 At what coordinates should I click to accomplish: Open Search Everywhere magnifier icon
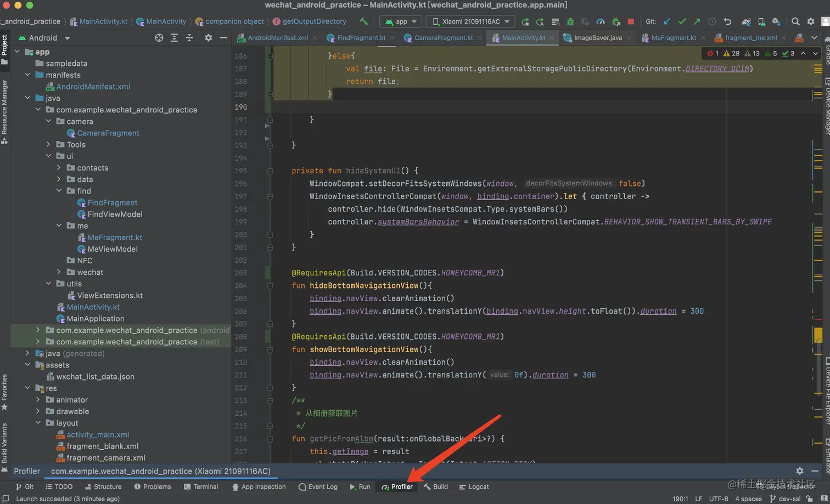(795, 21)
